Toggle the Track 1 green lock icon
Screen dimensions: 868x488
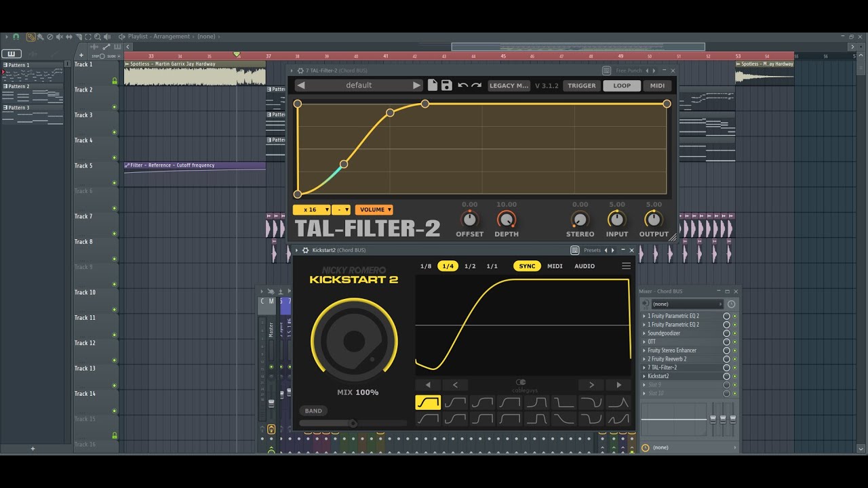(x=114, y=81)
